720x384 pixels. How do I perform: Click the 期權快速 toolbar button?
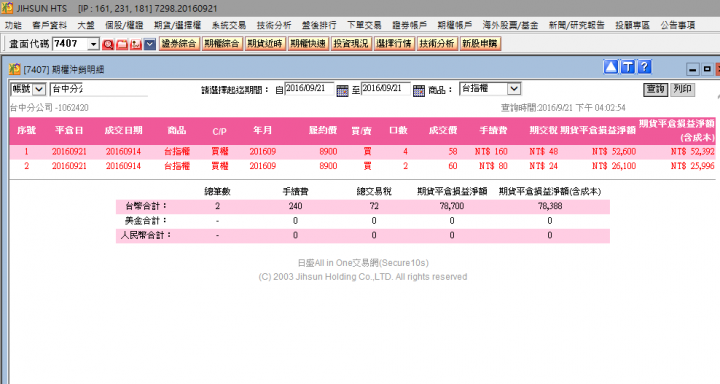pyautogui.click(x=308, y=44)
